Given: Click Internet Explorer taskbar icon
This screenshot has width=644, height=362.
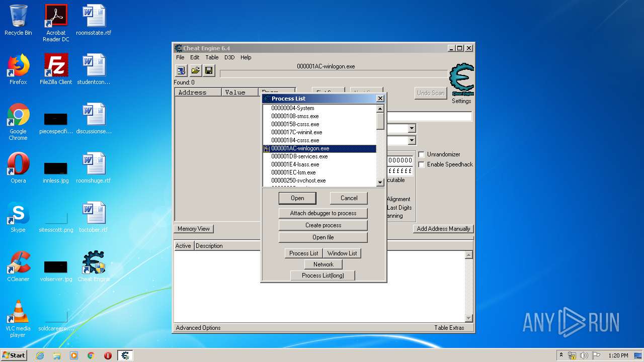Looking at the screenshot, I should 40,355.
